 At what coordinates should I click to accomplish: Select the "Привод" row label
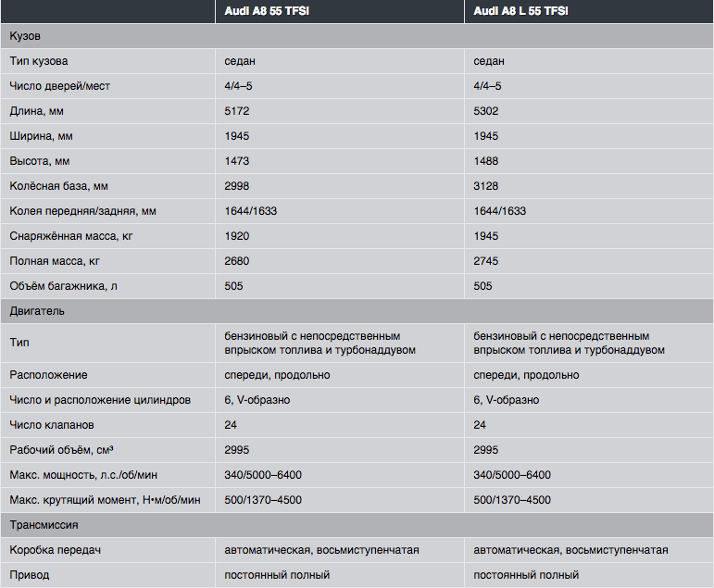(x=30, y=575)
